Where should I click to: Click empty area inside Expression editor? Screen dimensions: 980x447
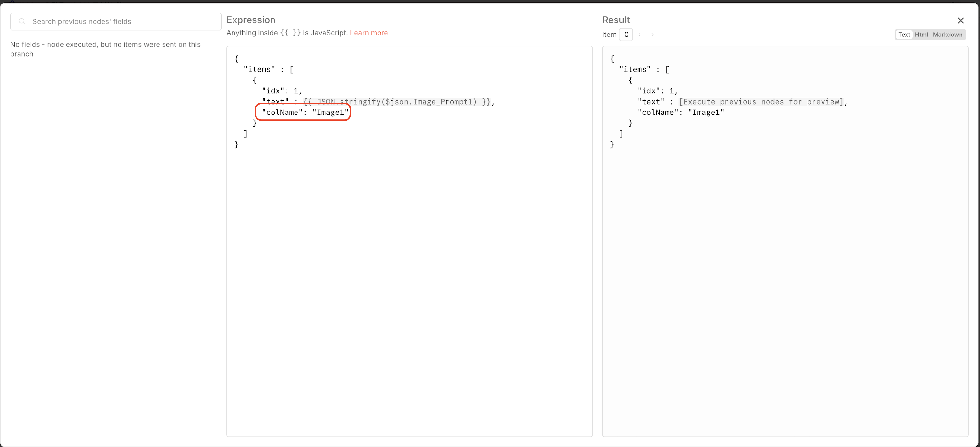click(409, 286)
